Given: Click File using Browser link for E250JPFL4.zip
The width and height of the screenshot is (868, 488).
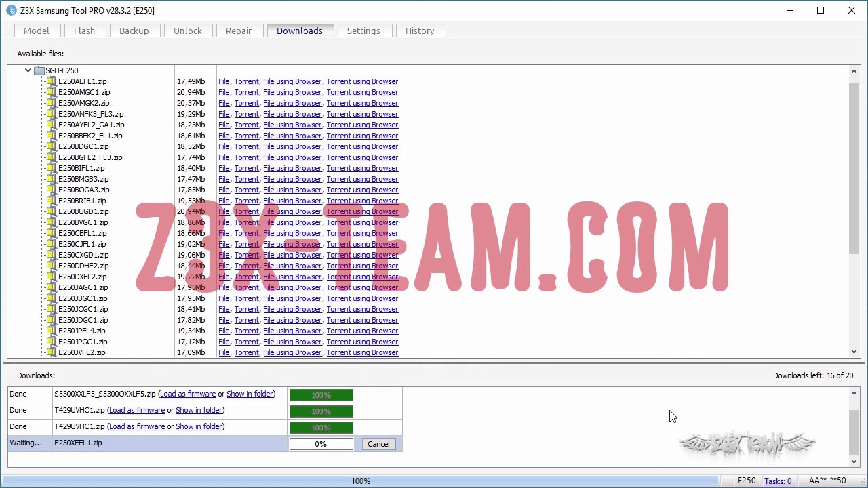Looking at the screenshot, I should 292,331.
